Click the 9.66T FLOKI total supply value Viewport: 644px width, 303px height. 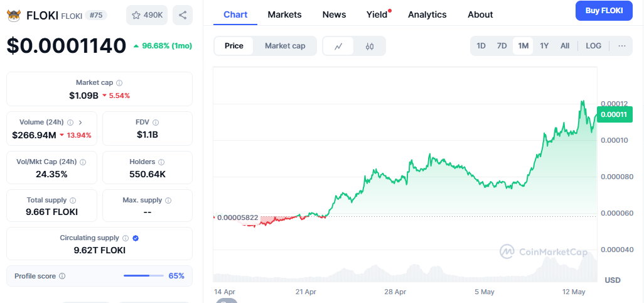click(51, 212)
